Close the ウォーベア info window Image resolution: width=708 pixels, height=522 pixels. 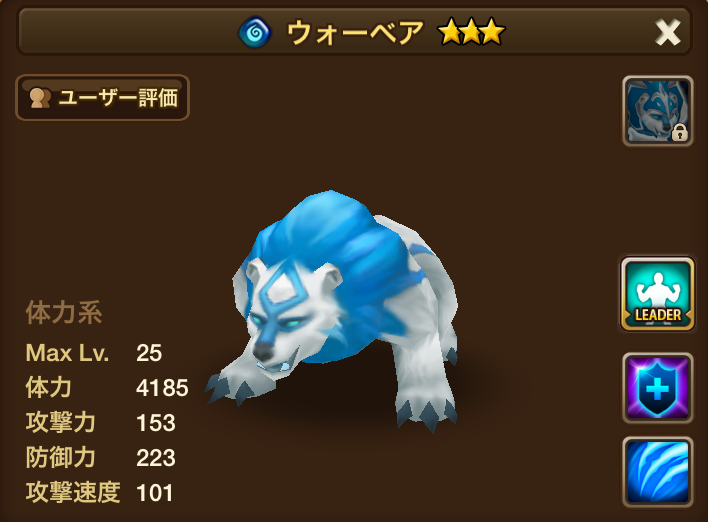pos(667,33)
